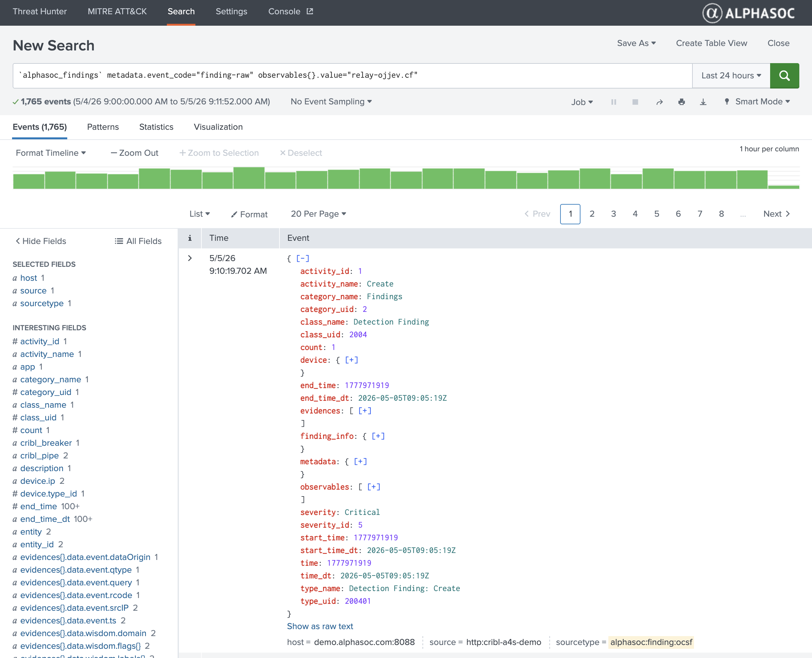Stop the search job
This screenshot has height=658, width=812.
pyautogui.click(x=635, y=102)
